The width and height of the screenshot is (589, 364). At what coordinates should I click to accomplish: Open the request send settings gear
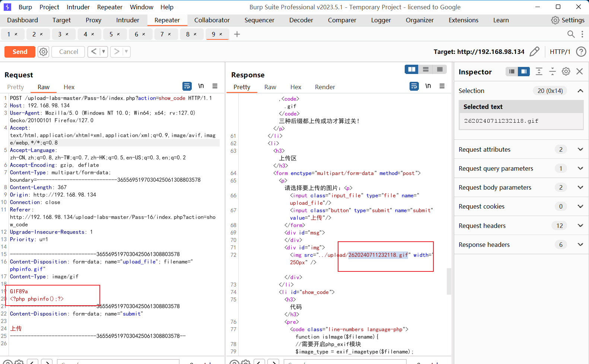[44, 52]
